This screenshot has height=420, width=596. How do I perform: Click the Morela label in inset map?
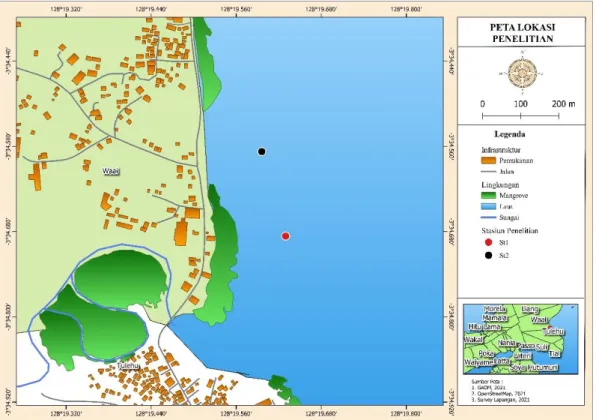click(x=495, y=309)
